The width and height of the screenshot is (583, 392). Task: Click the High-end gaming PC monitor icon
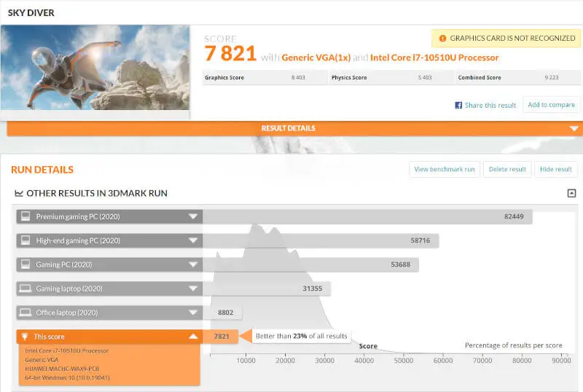[x=26, y=240]
